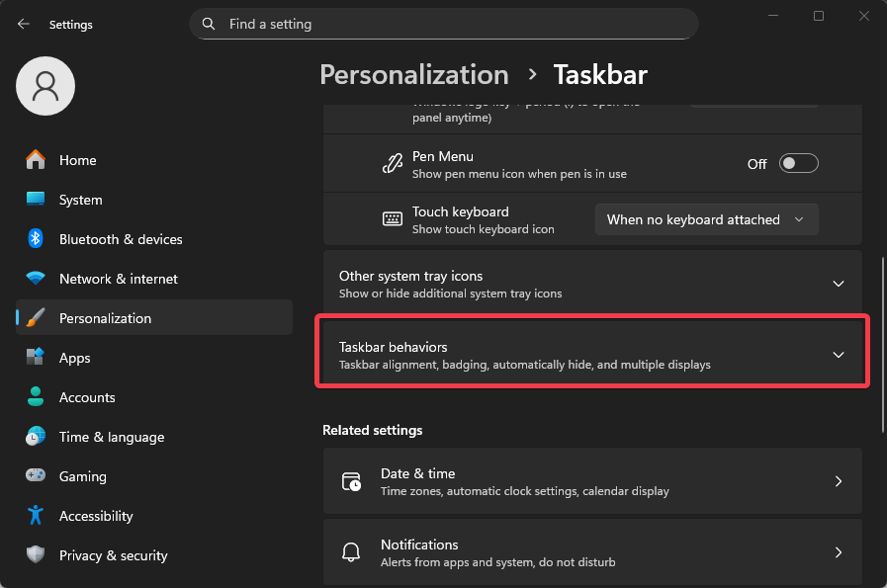Click the Find a setting search field

point(455,24)
